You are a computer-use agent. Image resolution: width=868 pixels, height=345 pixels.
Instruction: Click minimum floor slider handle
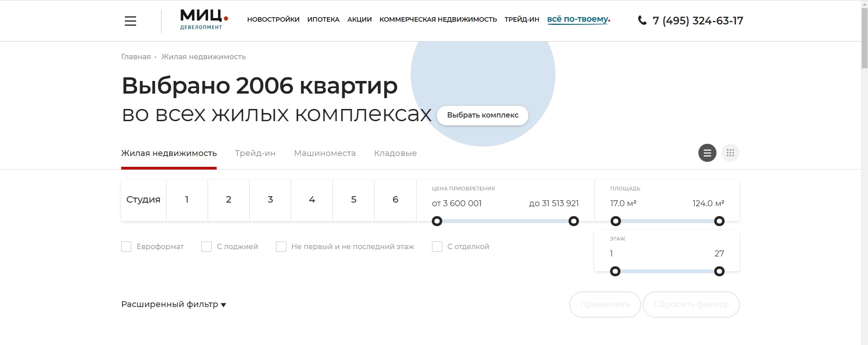pos(615,271)
